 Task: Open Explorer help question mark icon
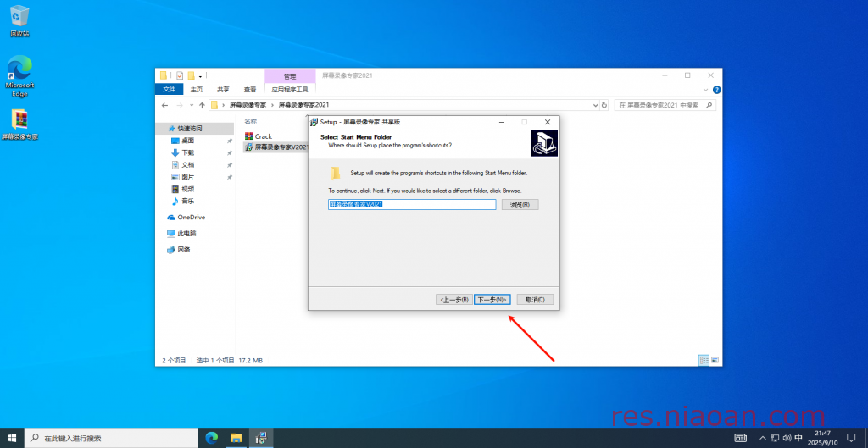716,90
